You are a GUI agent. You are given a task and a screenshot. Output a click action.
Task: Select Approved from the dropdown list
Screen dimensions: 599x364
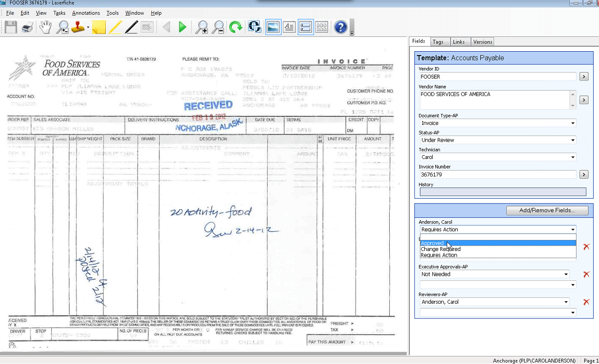tap(497, 243)
